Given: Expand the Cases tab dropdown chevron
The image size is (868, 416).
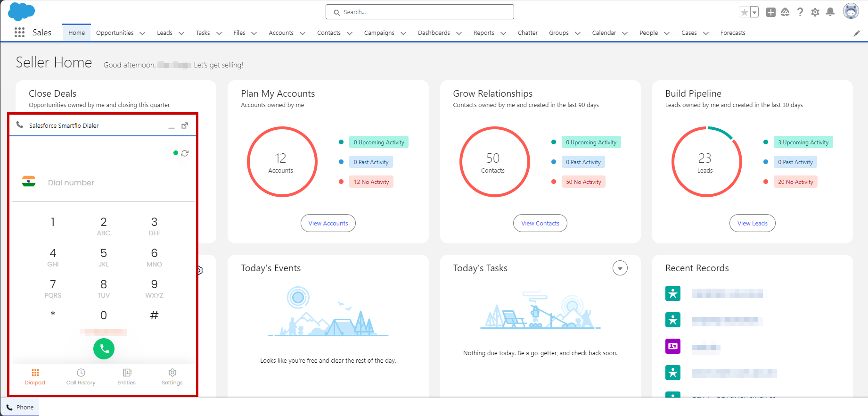Looking at the screenshot, I should 706,33.
